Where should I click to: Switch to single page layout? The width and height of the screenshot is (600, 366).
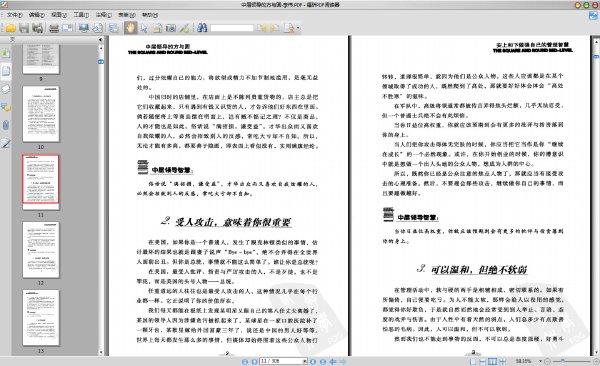point(473,361)
